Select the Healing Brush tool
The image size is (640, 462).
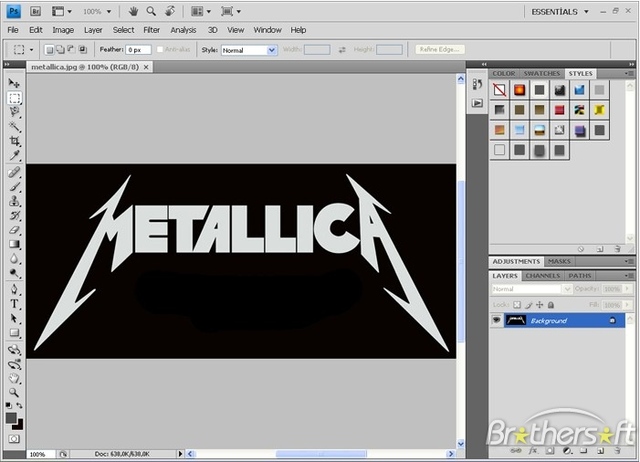coord(14,172)
